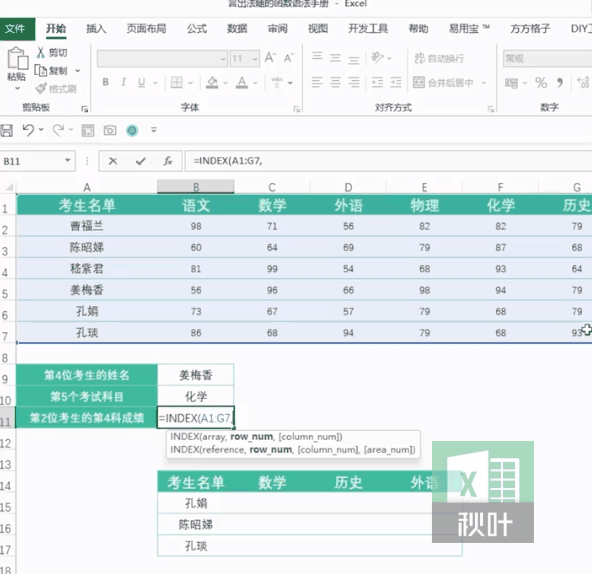The height and width of the screenshot is (574, 592).
Task: Open the customize quick access toolbar arrow
Action: tap(154, 130)
